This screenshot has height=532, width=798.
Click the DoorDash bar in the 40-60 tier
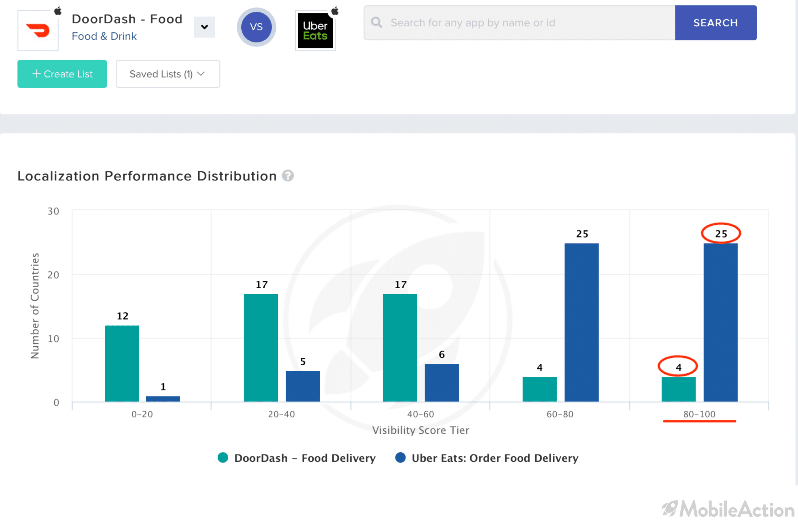400,348
